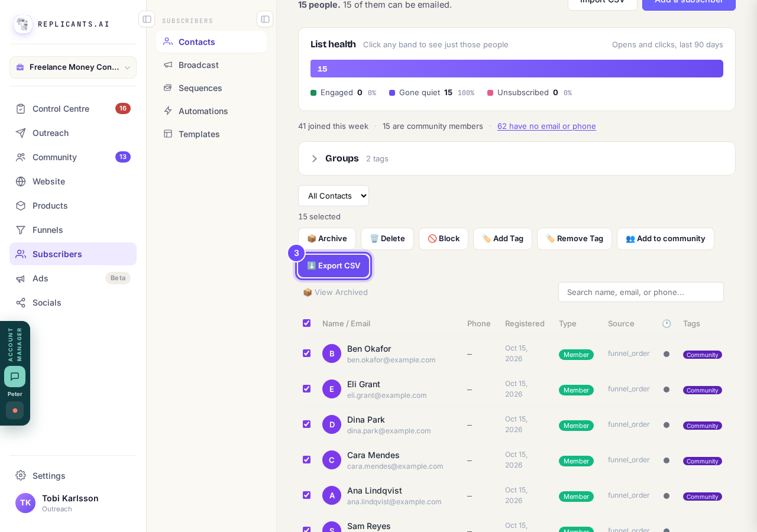Open Freelance Money workspace switcher
This screenshot has height=532, width=757.
[x=73, y=67]
